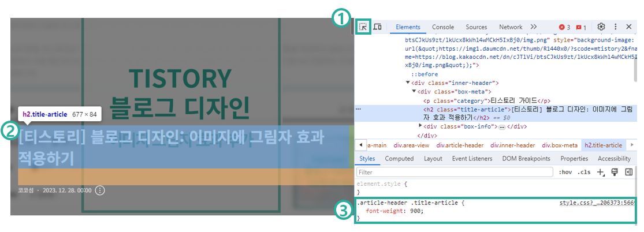Click the element.style rule block
The height and width of the screenshot is (232, 644).
(495, 188)
